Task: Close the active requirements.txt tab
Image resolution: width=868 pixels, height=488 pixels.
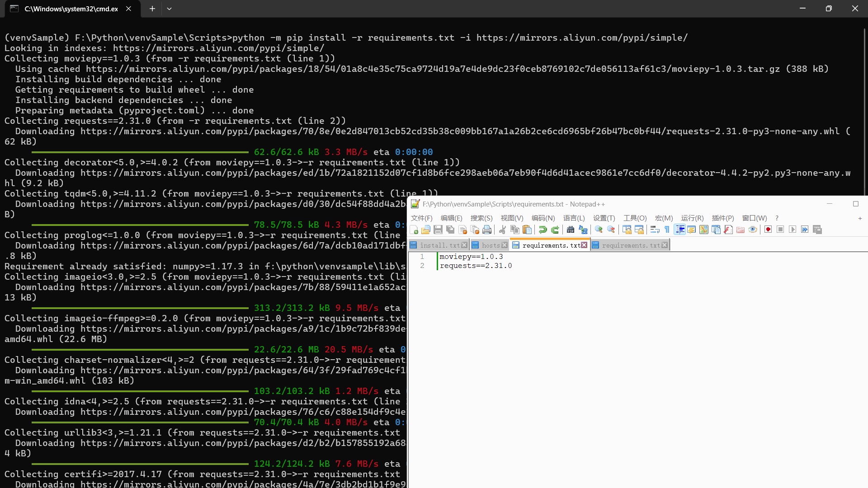Action: pos(584,245)
